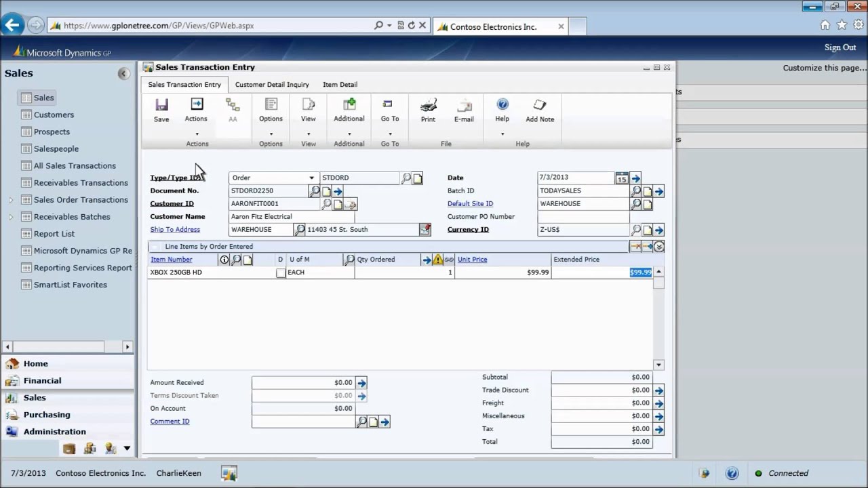Open the Batch ID lookup magnifier
Image resolution: width=868 pixels, height=488 pixels.
636,191
